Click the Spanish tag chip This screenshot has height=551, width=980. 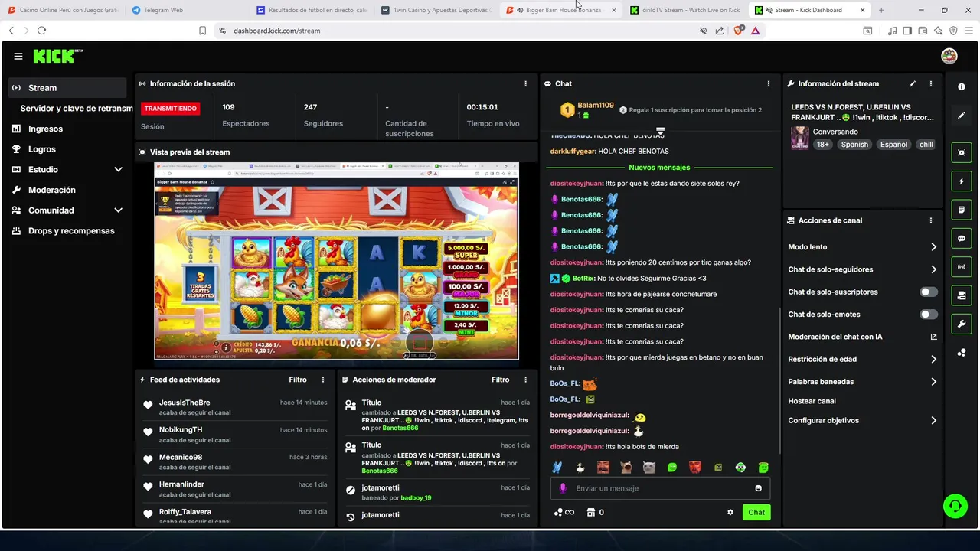(x=854, y=145)
